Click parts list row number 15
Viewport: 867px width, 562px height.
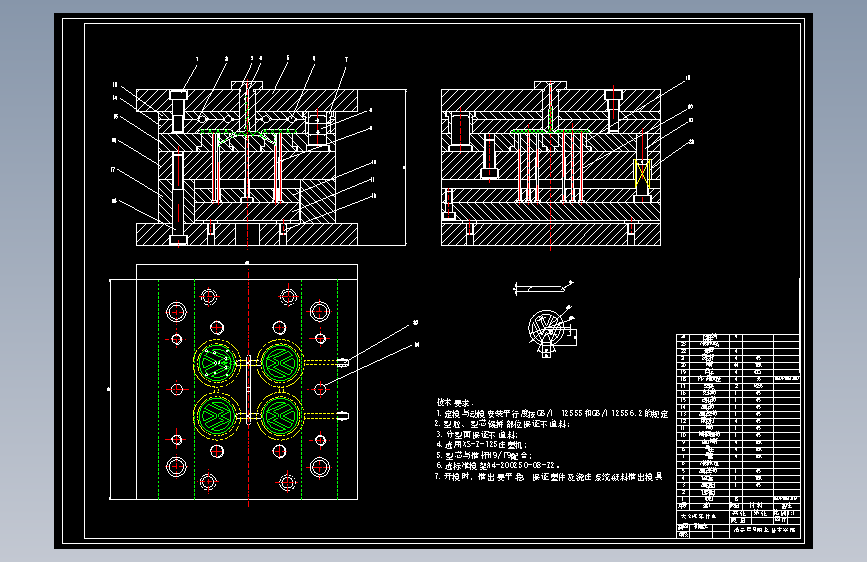(738, 400)
